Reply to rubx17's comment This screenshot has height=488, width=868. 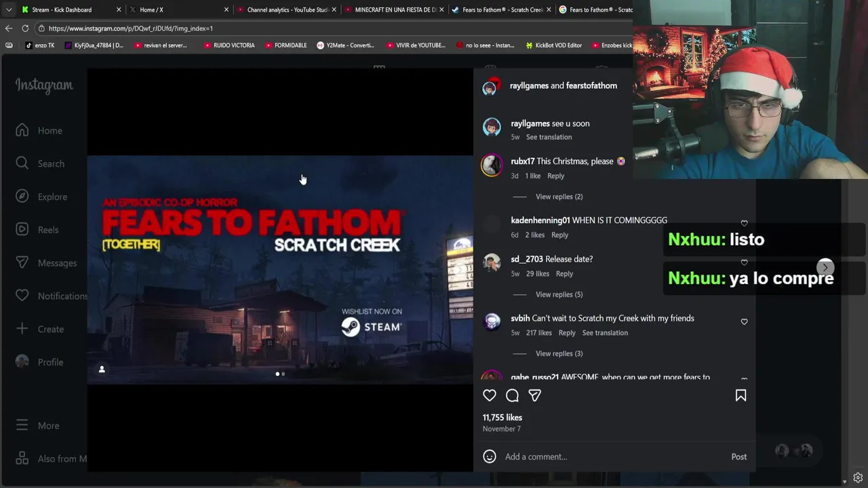[555, 176]
